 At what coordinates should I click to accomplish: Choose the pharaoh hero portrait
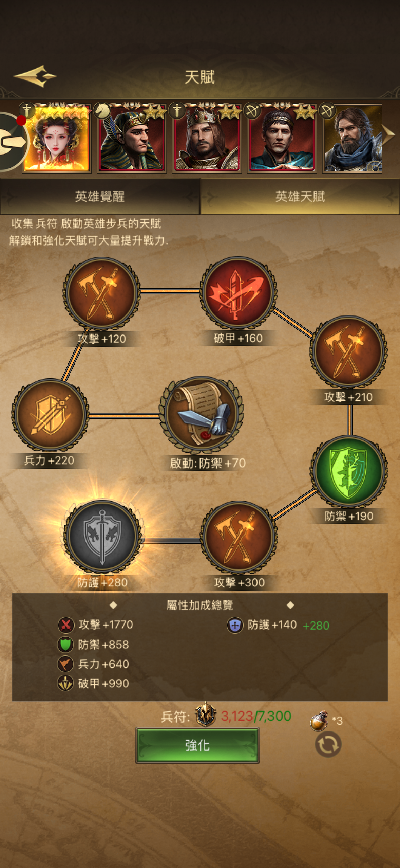(x=132, y=138)
